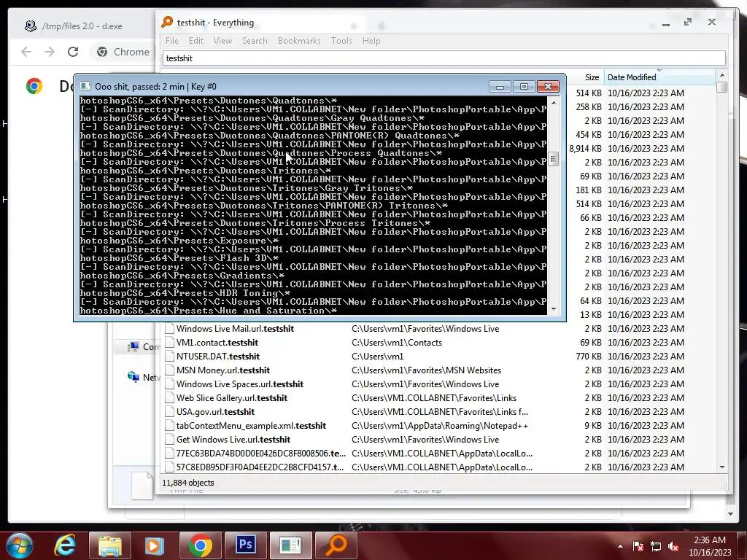Click the console vertical scrollbar thumb

pyautogui.click(x=553, y=158)
